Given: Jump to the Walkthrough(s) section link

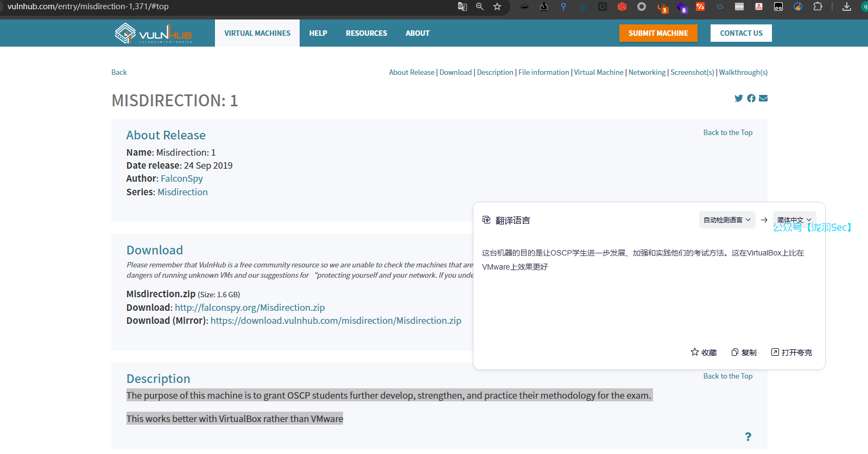Looking at the screenshot, I should tap(743, 72).
